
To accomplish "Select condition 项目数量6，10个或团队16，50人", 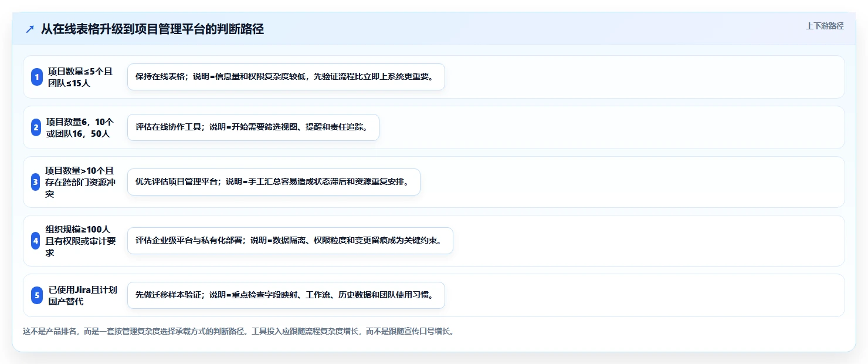I will click(x=79, y=127).
